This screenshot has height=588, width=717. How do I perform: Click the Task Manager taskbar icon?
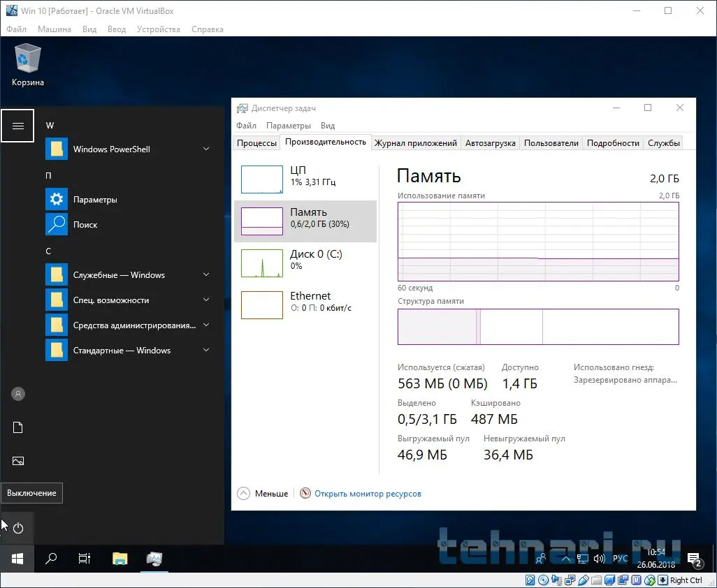[154, 558]
